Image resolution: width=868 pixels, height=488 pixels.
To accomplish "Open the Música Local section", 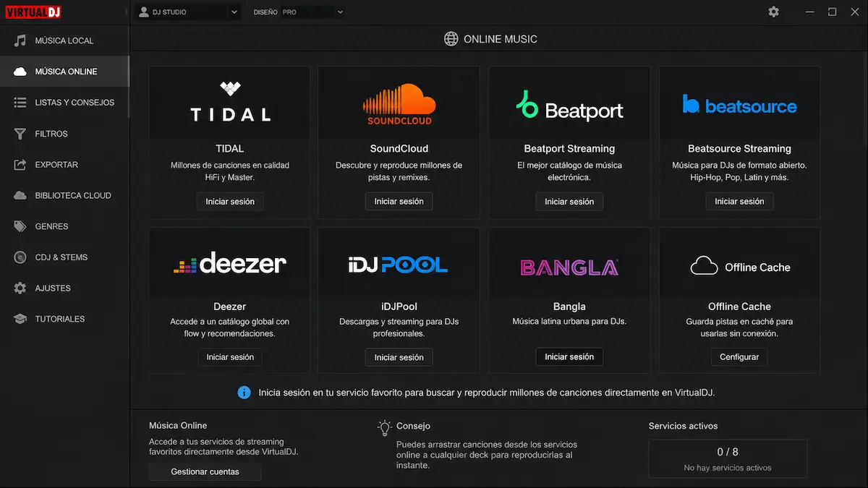I will (65, 40).
